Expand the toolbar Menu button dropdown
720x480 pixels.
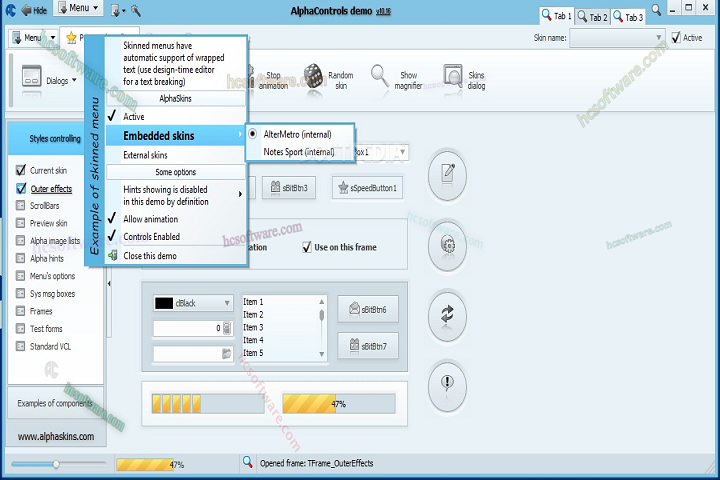coord(53,38)
